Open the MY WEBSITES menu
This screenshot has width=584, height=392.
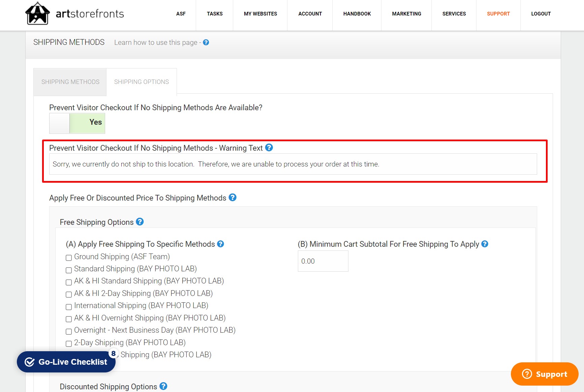[260, 14]
